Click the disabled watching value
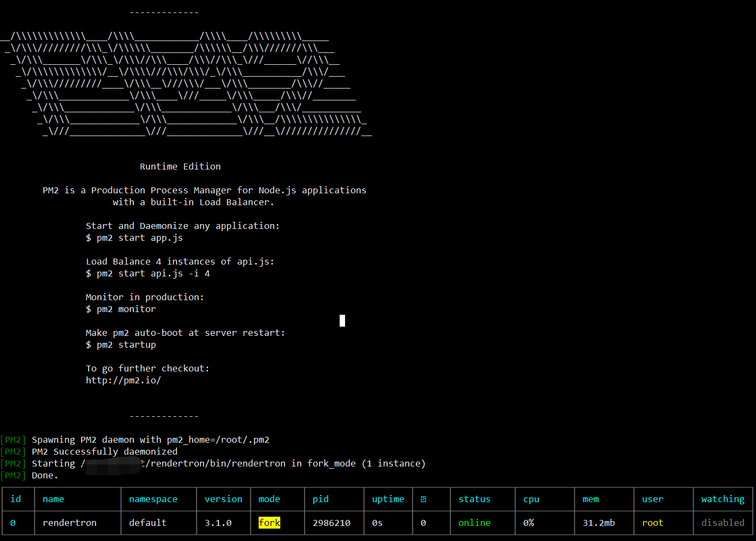This screenshot has width=756, height=541. [x=723, y=523]
